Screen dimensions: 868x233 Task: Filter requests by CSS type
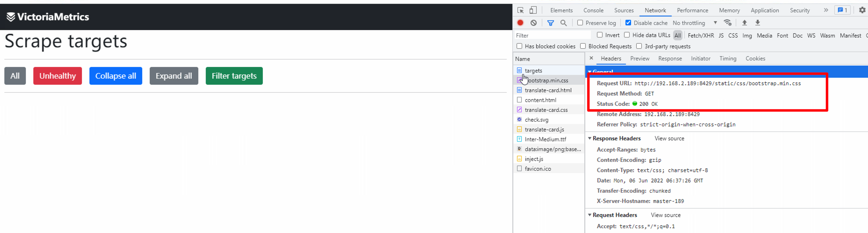tap(733, 35)
